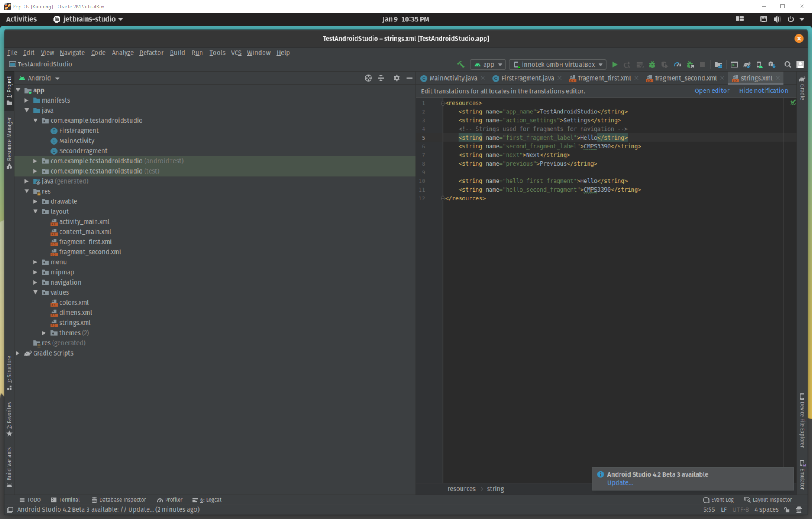Click the Run Anything toolbar icon
This screenshot has width=812, height=519.
[x=734, y=65]
